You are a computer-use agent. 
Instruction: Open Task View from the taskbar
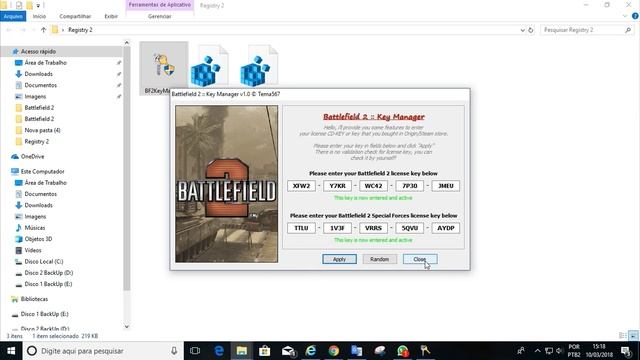pos(195,351)
